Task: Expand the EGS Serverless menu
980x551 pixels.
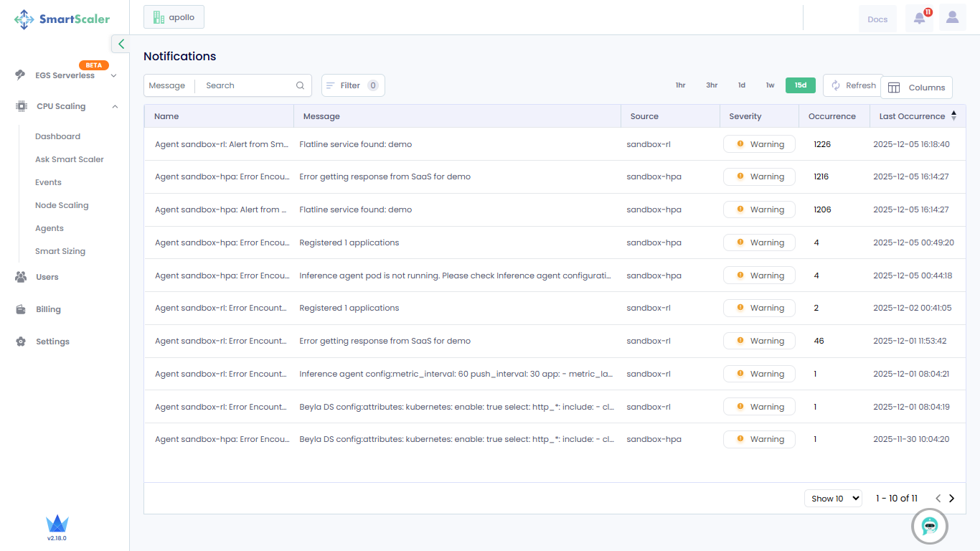Action: pyautogui.click(x=113, y=75)
